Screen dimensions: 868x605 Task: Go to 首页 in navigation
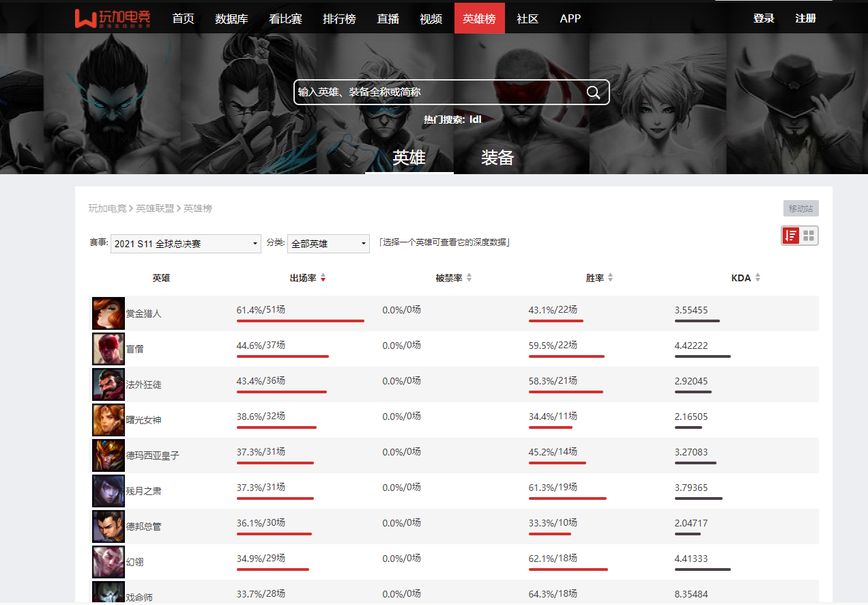tap(183, 18)
